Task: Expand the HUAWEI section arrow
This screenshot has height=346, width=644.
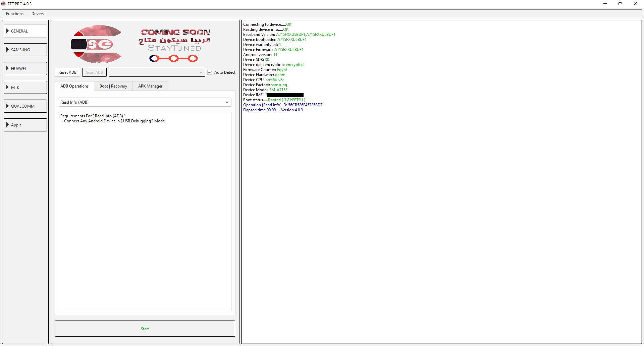Action: pos(7,68)
